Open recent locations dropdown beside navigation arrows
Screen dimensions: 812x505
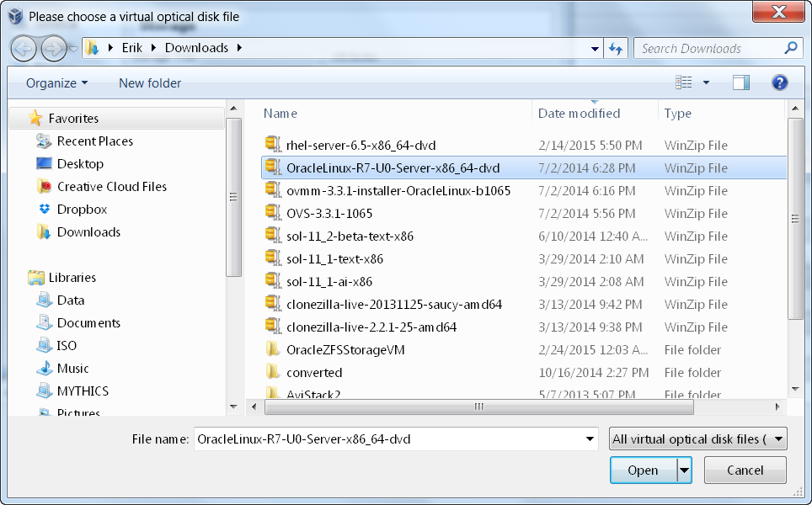coord(73,49)
